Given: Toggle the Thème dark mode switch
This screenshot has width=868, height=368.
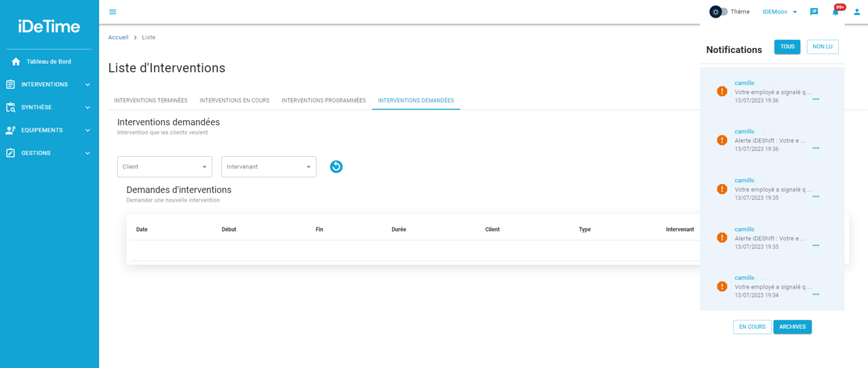Looking at the screenshot, I should [x=719, y=12].
